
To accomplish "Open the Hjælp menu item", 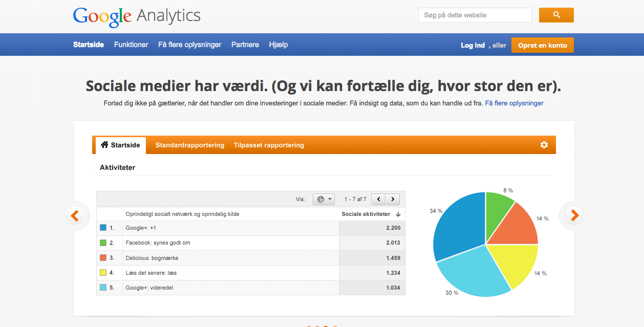I will pos(278,45).
